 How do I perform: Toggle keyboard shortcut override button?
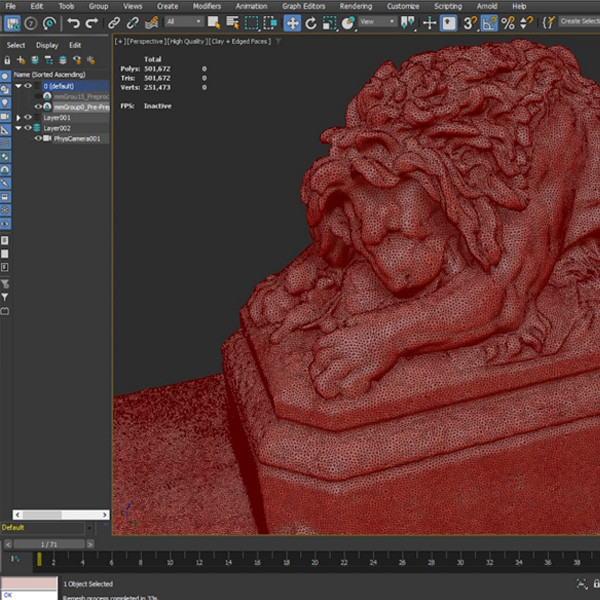(x=448, y=23)
